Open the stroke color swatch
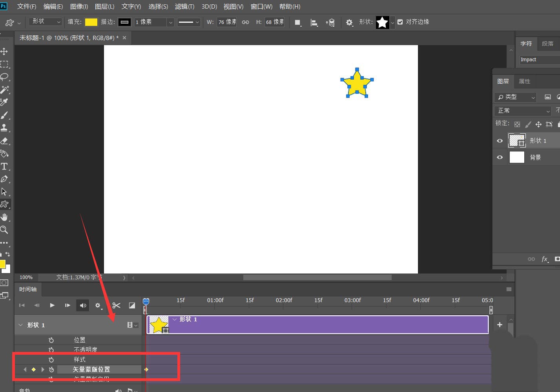The height and width of the screenshot is (392, 560). pos(125,22)
